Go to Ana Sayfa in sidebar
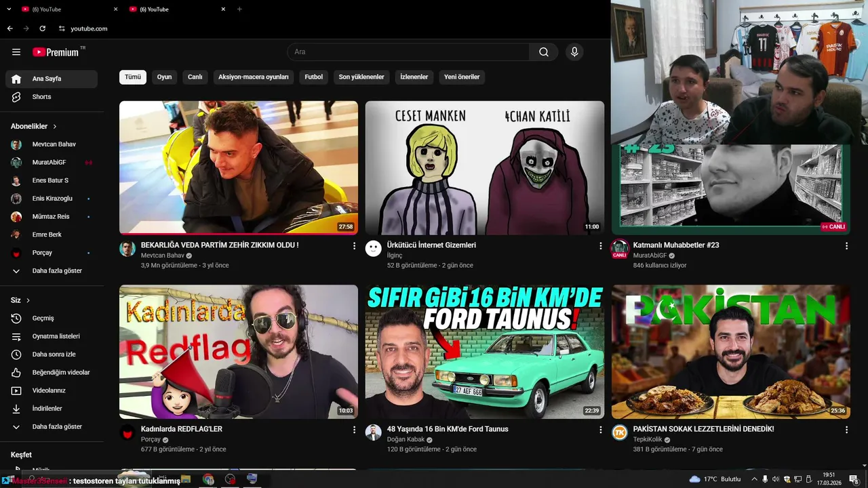 coord(52,79)
